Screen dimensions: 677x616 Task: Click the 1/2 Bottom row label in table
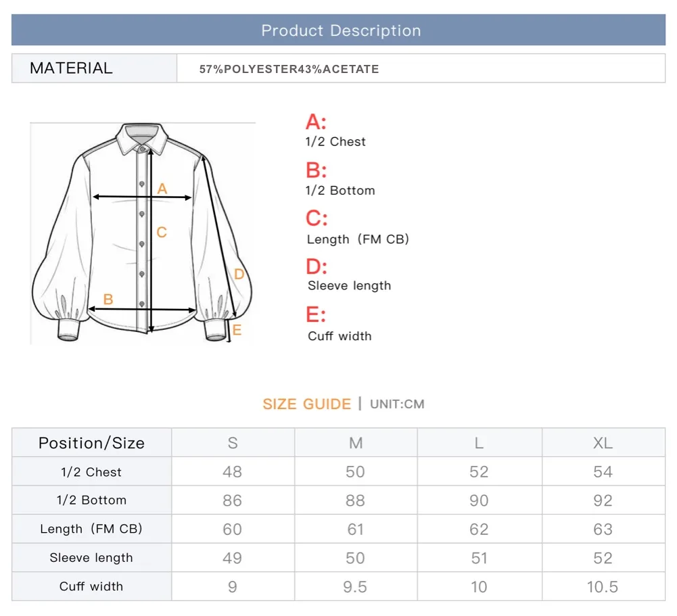click(91, 500)
